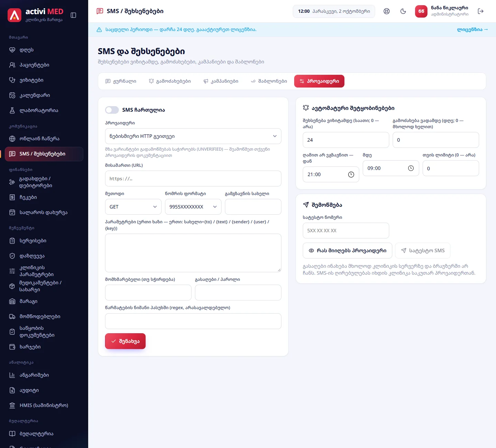Click the სატესტო ნომერი input field

[346, 231]
